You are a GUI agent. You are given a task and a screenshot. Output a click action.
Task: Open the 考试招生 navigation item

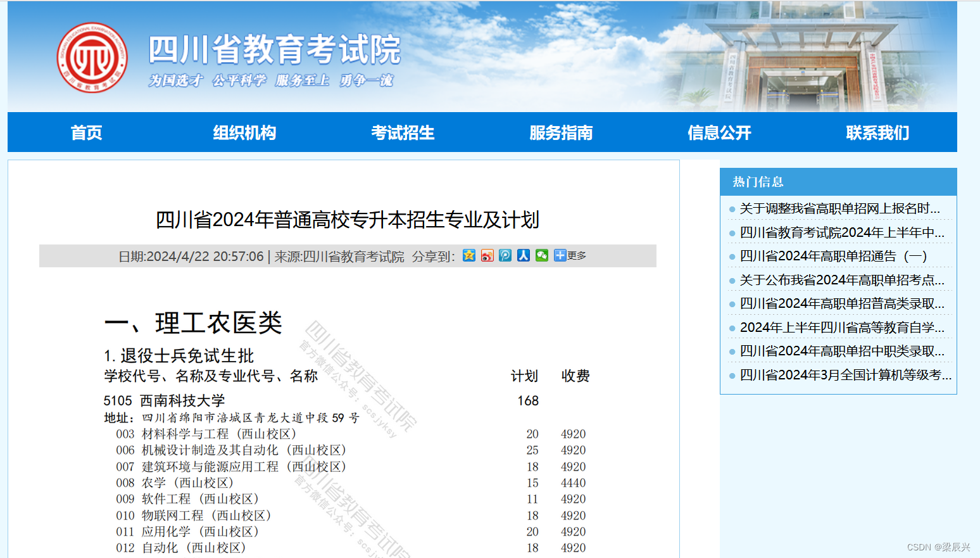pos(403,132)
